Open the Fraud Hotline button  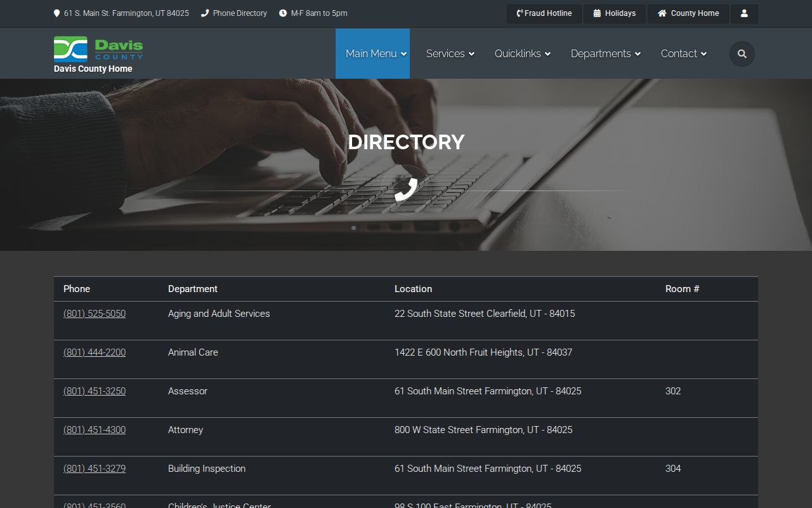pyautogui.click(x=544, y=13)
